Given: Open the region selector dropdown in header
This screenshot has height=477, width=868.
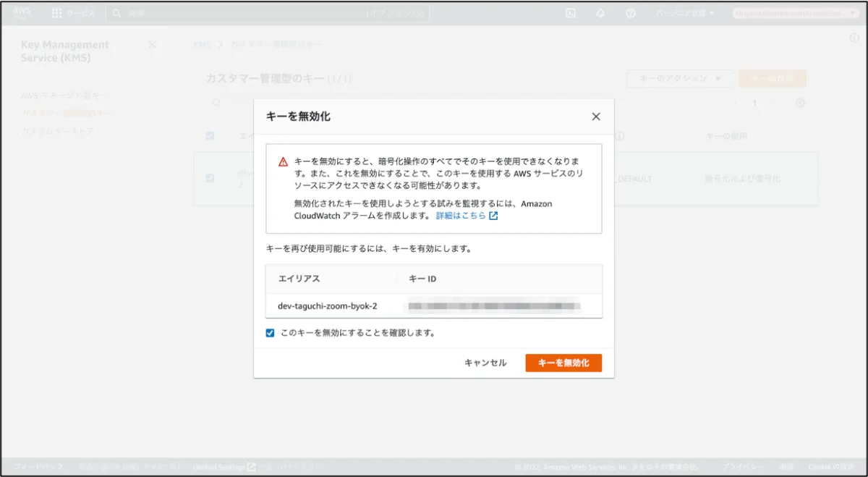Looking at the screenshot, I should pos(684,13).
